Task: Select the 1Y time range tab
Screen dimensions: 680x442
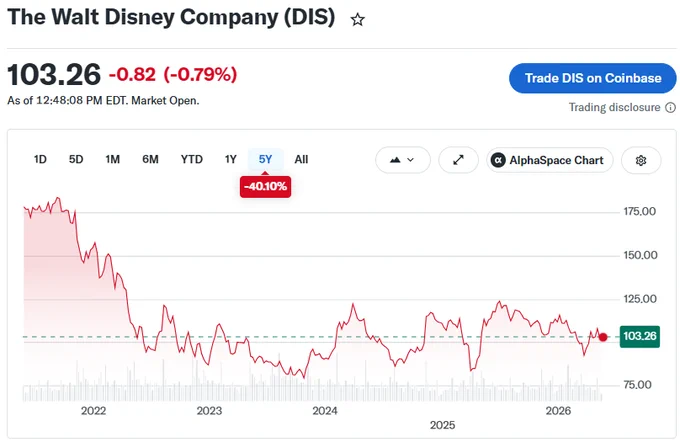Action: tap(231, 160)
